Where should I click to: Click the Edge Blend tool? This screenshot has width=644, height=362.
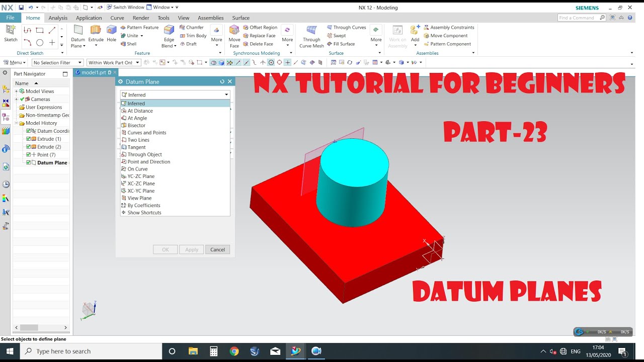[169, 36]
